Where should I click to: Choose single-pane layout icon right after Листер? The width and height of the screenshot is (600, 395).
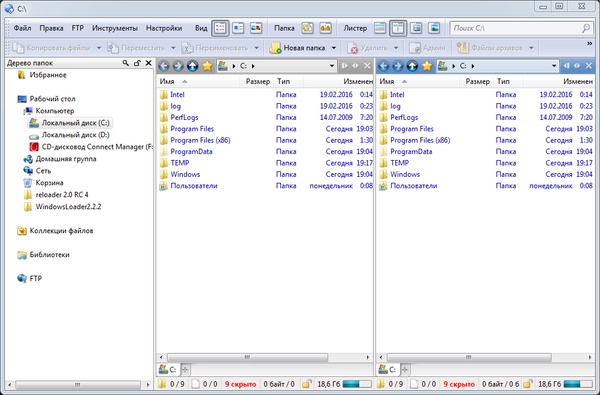coord(380,28)
